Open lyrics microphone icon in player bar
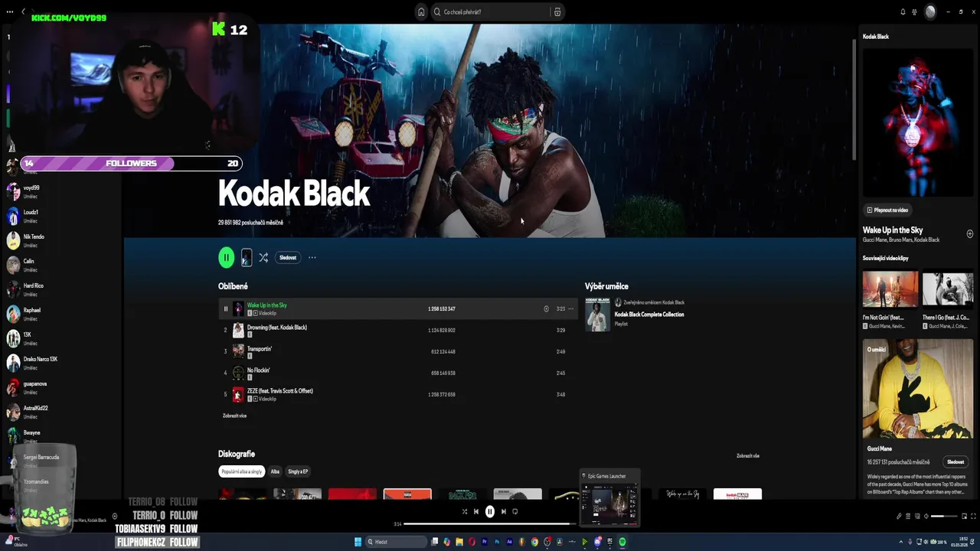 [899, 516]
